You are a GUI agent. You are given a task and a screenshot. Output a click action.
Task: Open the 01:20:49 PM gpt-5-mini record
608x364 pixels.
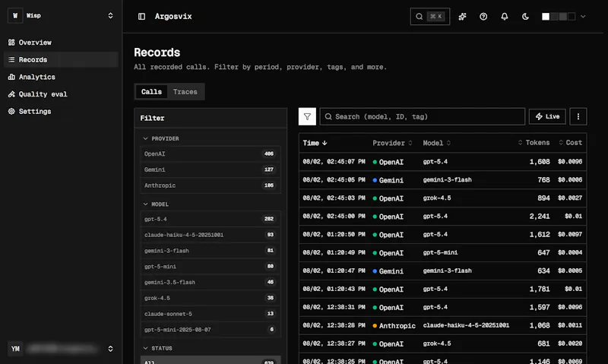442,253
